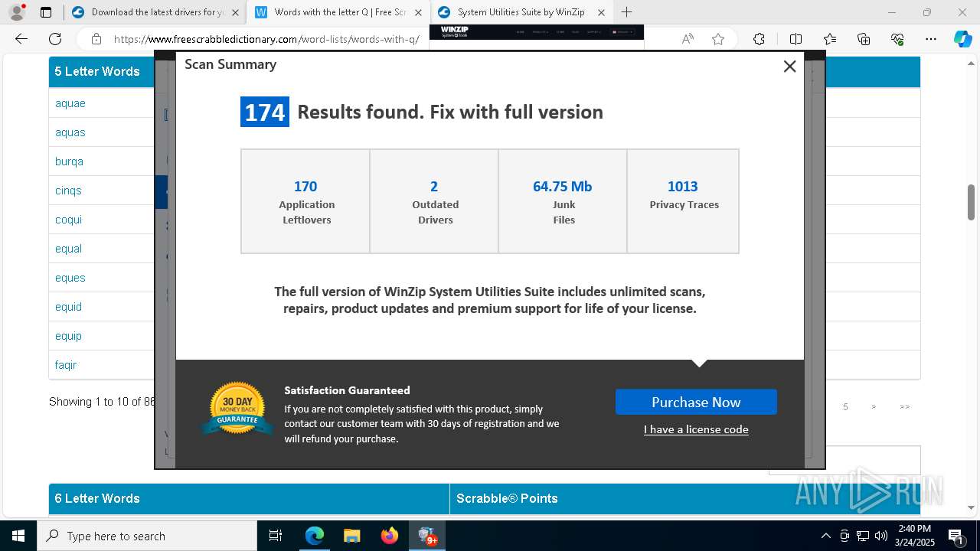
Task: Select the 170 Application Leftovers tile
Action: point(305,201)
